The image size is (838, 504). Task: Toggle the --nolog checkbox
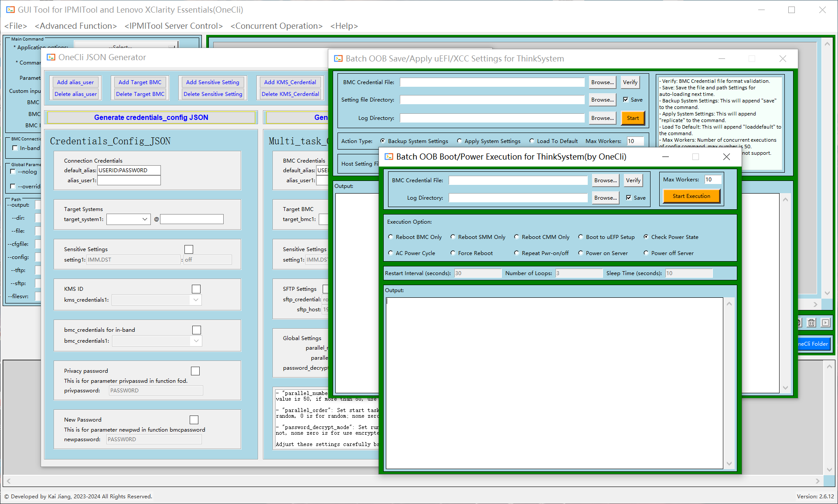[13, 172]
